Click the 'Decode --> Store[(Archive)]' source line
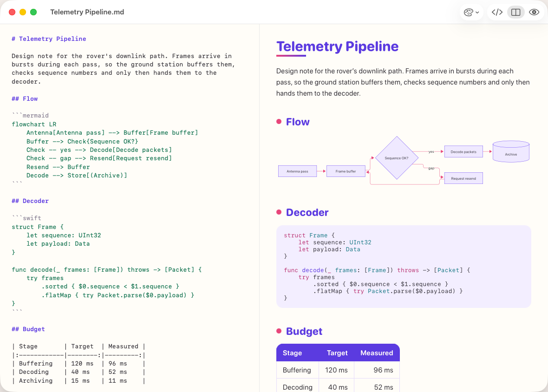548x392 pixels. [77, 176]
